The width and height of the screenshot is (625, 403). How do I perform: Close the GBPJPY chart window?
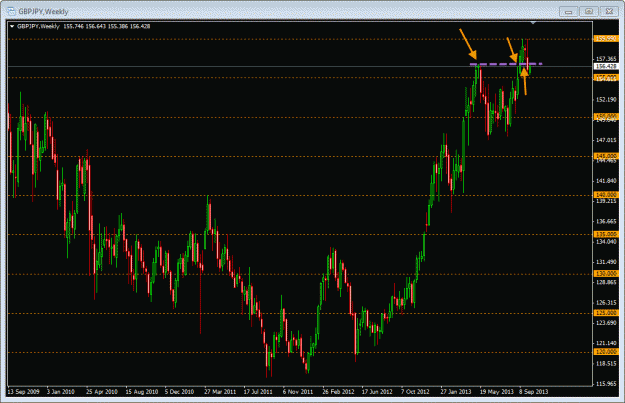609,12
